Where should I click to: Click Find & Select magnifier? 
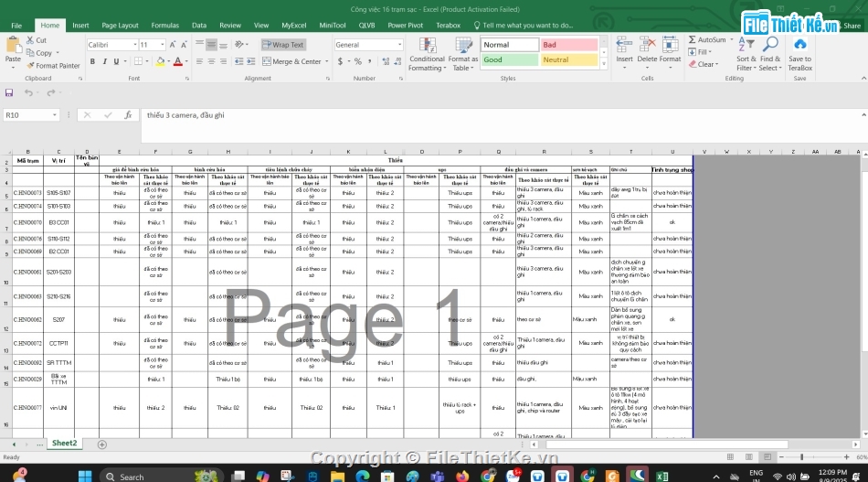(770, 45)
